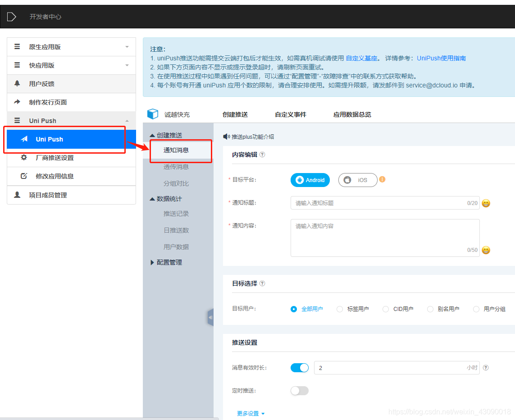Image resolution: width=515 pixels, height=420 pixels.
Task: Click 开发者中心 header title
Action: (x=46, y=17)
